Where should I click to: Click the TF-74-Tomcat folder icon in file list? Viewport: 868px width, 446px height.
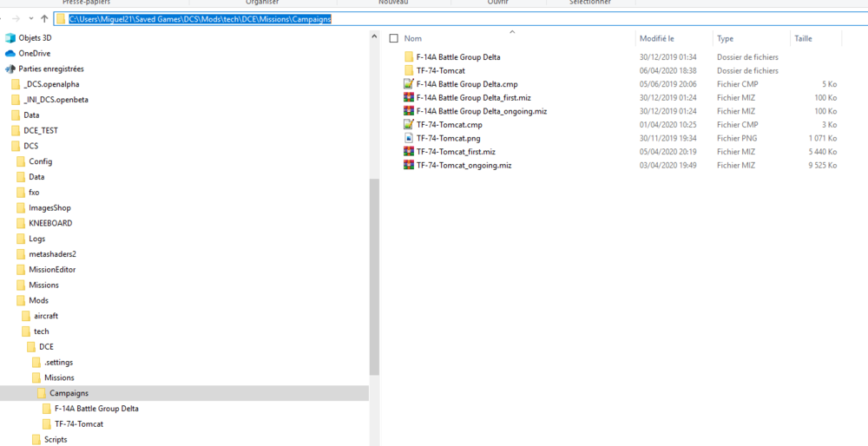(x=409, y=71)
